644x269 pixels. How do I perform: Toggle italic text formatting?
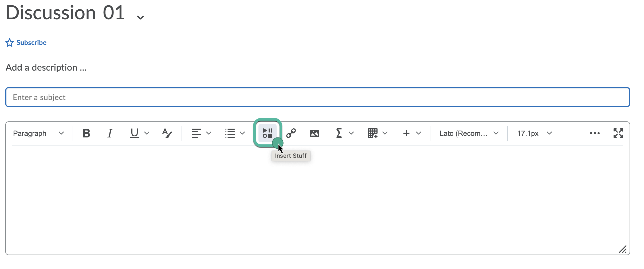tap(110, 133)
